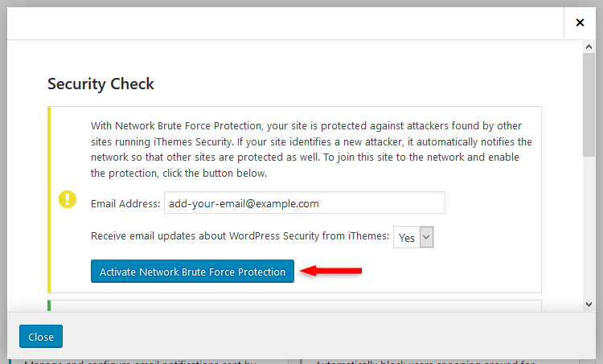Click the yellow warning exclamation icon
This screenshot has height=364, width=603.
click(68, 199)
